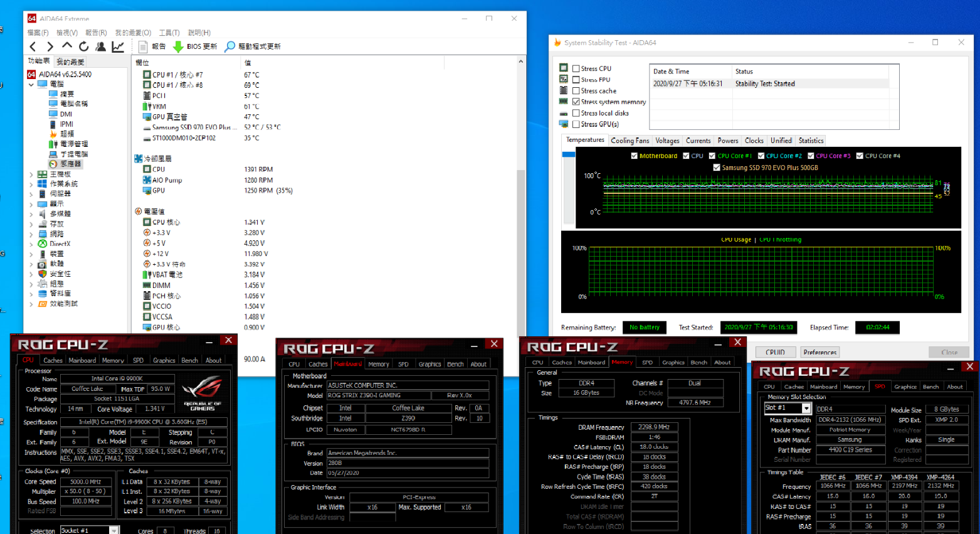Expand the 主機板 tree node
The height and width of the screenshot is (534, 980).
[31, 174]
